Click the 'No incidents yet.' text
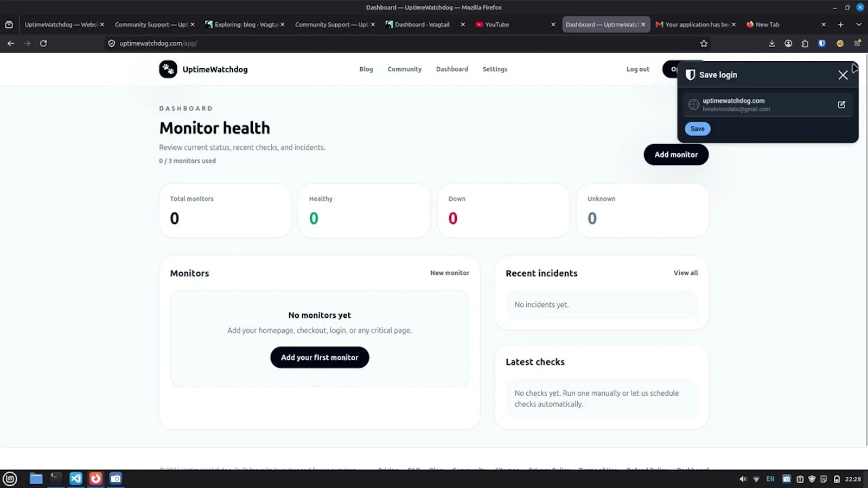 [541, 305]
